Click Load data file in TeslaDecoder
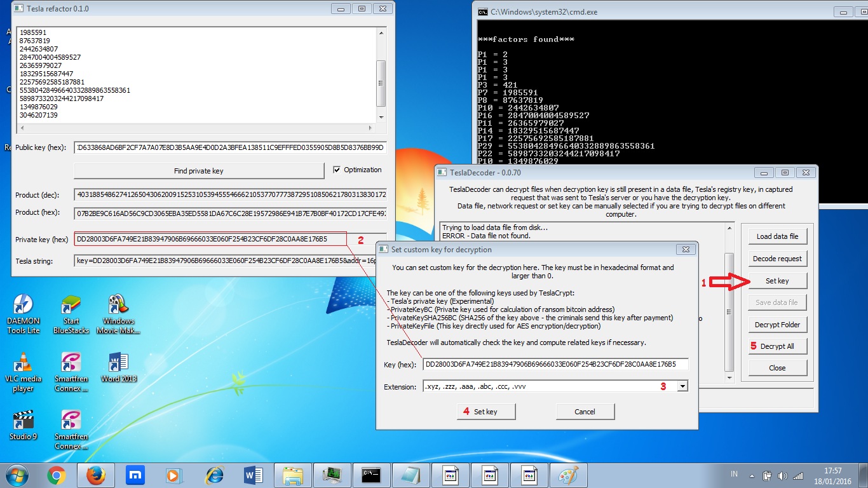This screenshot has width=868, height=488. (x=777, y=236)
